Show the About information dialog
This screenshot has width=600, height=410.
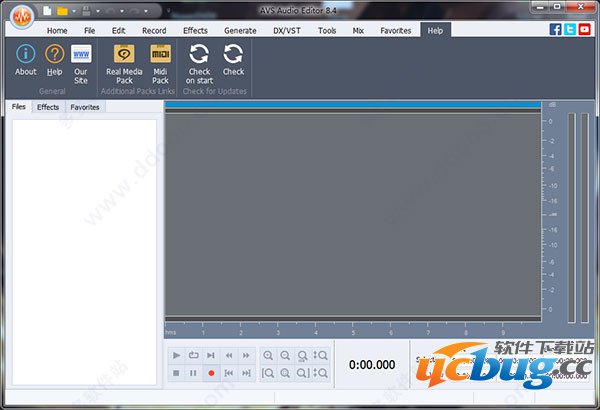pos(26,60)
